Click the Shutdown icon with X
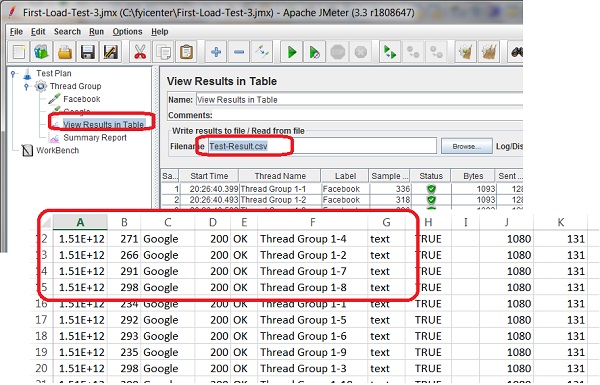Viewport: 600px width, 385px height. (x=361, y=52)
